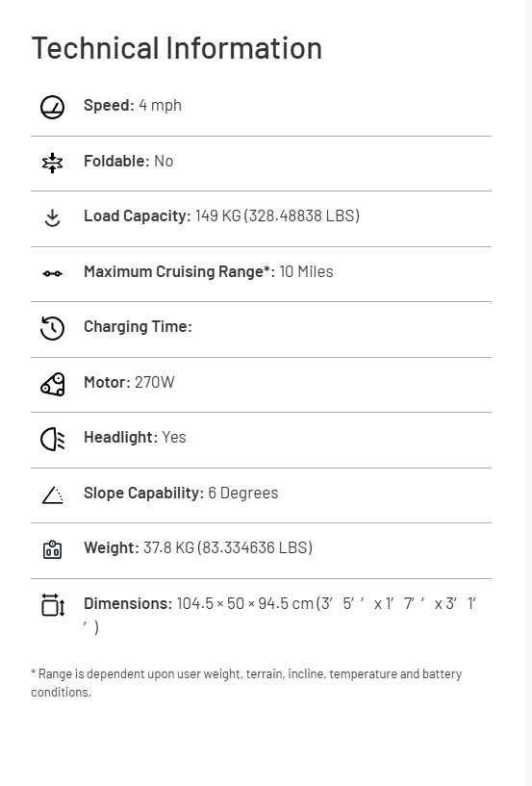This screenshot has height=786, width=532.
Task: Click the range disclaimer footnote text
Action: pos(246,683)
